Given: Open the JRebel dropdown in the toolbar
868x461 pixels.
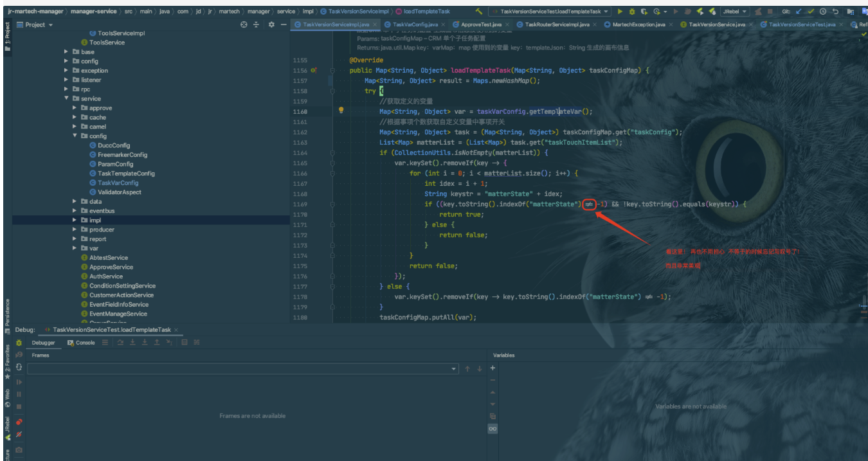Looking at the screenshot, I should pyautogui.click(x=734, y=12).
